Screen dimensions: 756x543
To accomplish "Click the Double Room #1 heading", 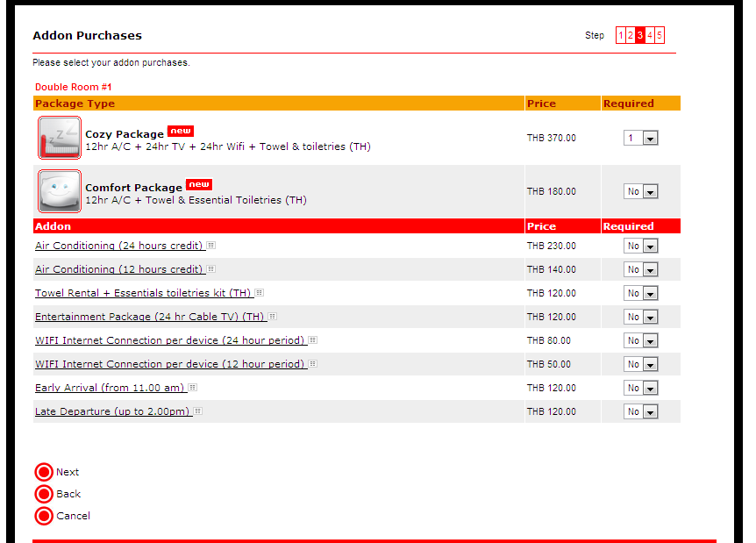I will [x=74, y=87].
